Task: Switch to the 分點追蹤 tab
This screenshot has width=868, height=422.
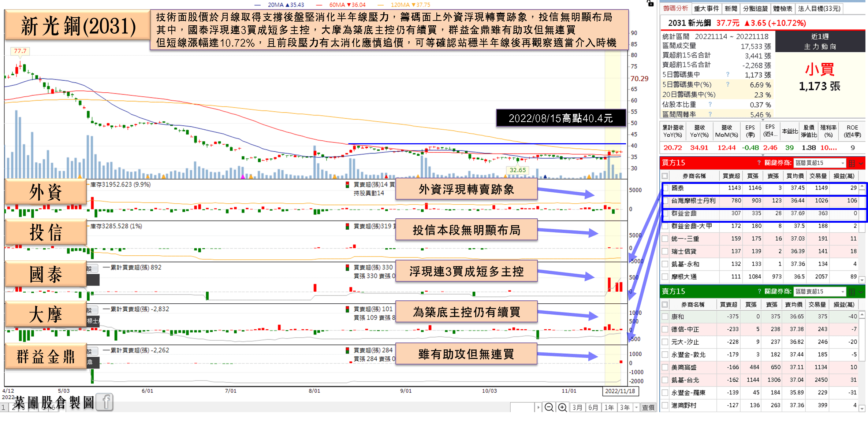Action: coord(755,8)
